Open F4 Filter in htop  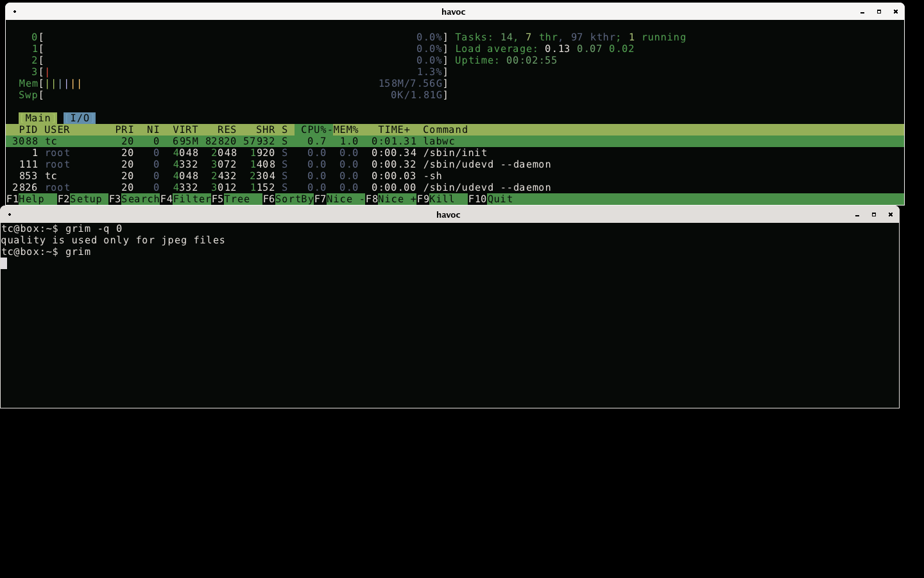185,199
